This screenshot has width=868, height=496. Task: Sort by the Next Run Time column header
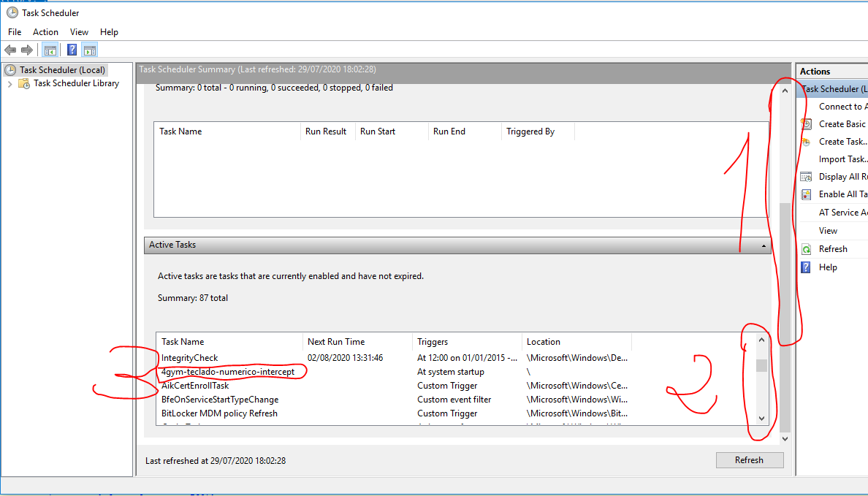pos(336,342)
